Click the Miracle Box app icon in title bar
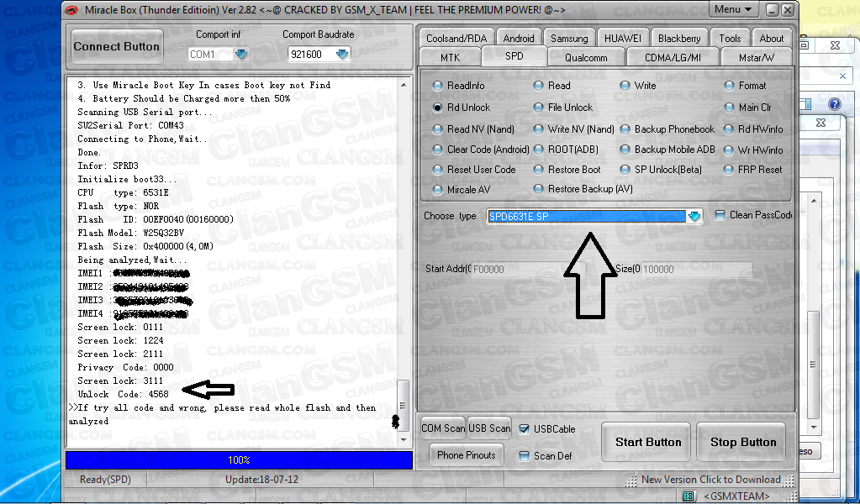This screenshot has height=504, width=860. (71, 9)
